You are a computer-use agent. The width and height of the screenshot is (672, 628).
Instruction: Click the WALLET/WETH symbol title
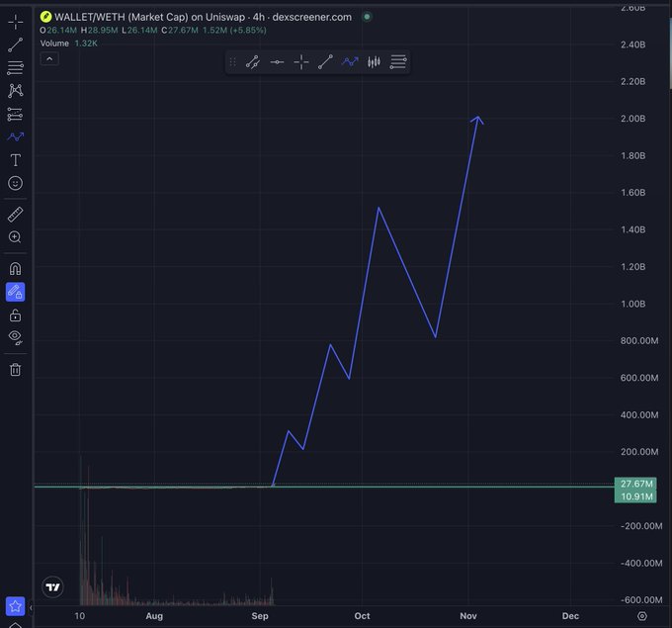204,17
